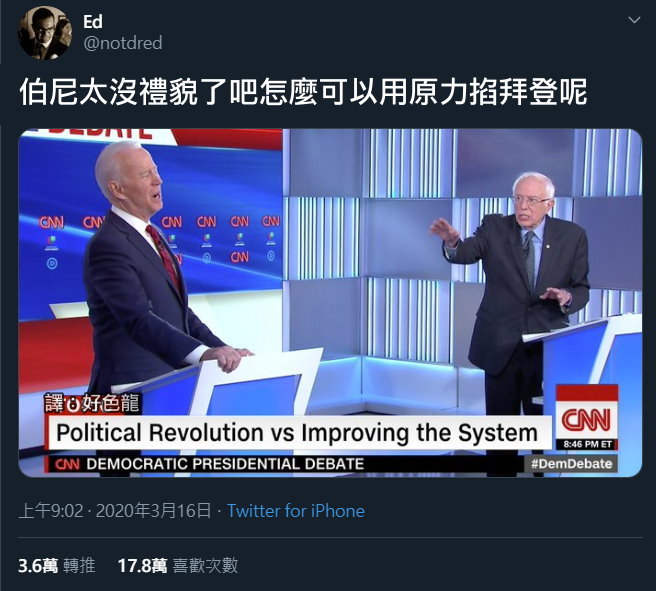Click the small CNN logo in ticker

(x=67, y=464)
